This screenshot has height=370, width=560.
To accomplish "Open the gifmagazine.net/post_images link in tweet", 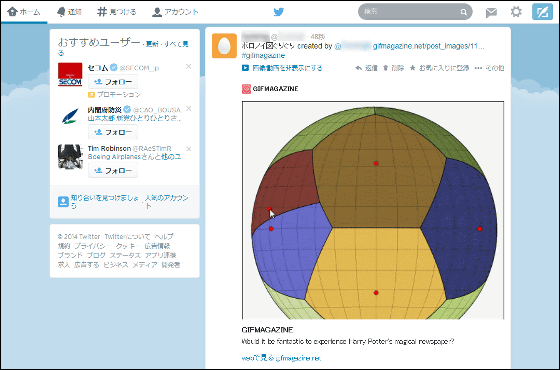I will pos(428,46).
